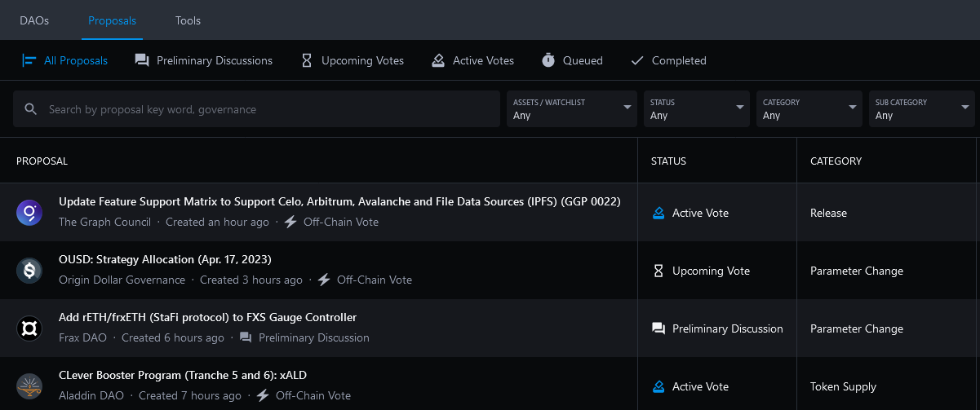
Task: Open the Status filter dropdown
Action: coord(697,108)
